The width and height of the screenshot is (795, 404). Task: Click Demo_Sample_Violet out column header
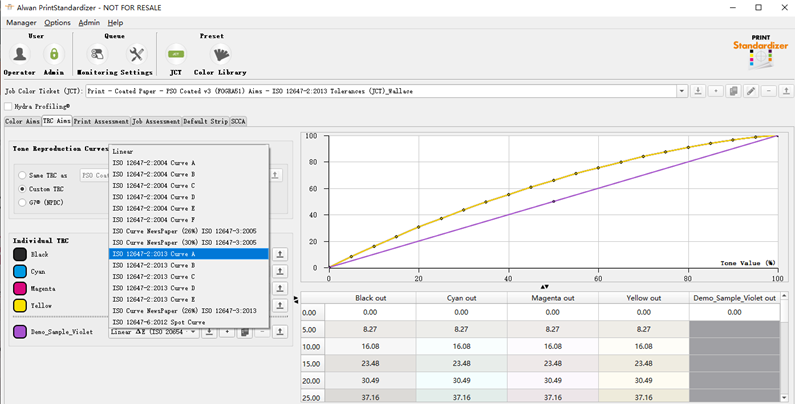click(x=735, y=298)
